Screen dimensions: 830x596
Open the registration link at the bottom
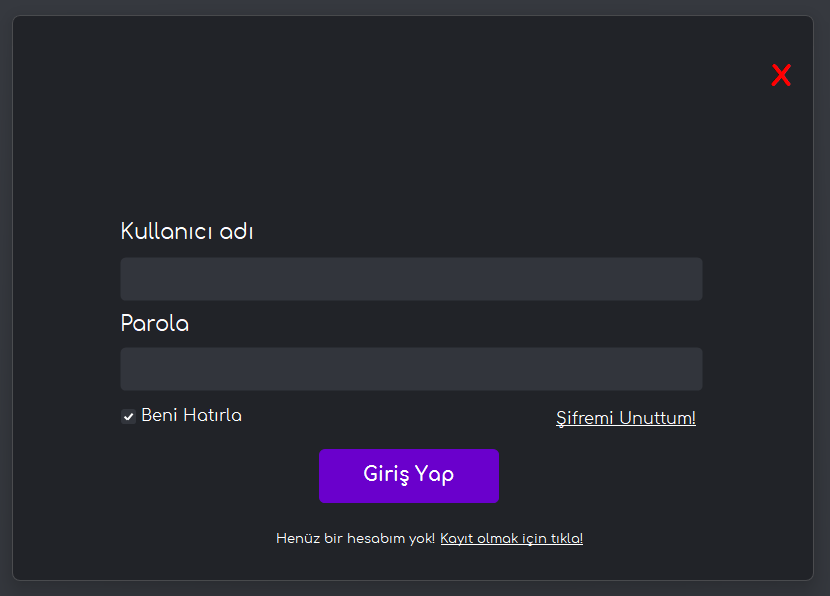coord(511,539)
